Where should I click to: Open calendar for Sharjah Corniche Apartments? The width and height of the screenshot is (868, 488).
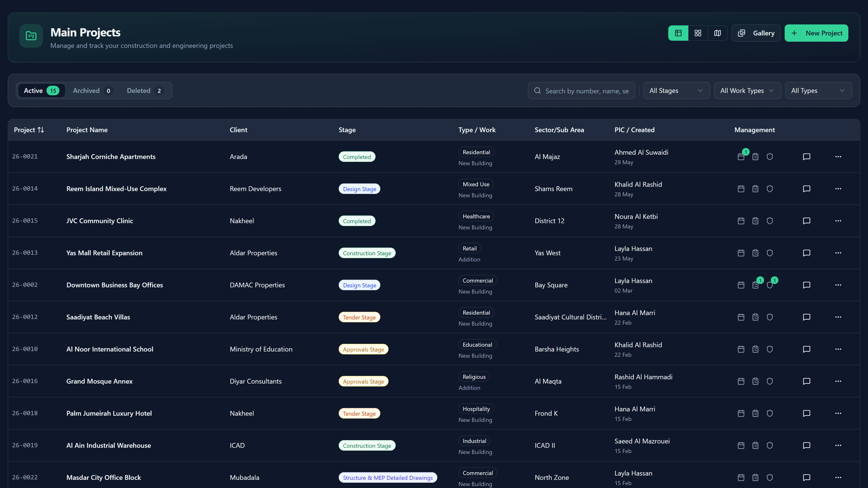tap(741, 157)
